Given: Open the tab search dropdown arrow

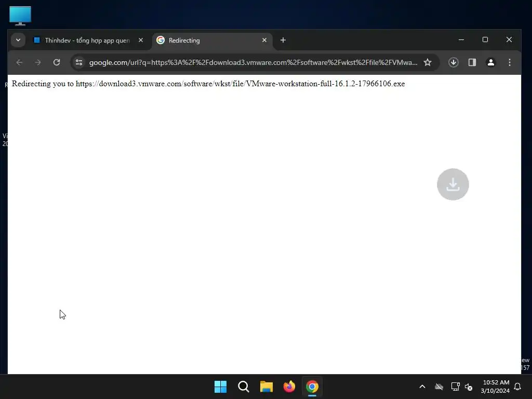Looking at the screenshot, I should tap(18, 40).
